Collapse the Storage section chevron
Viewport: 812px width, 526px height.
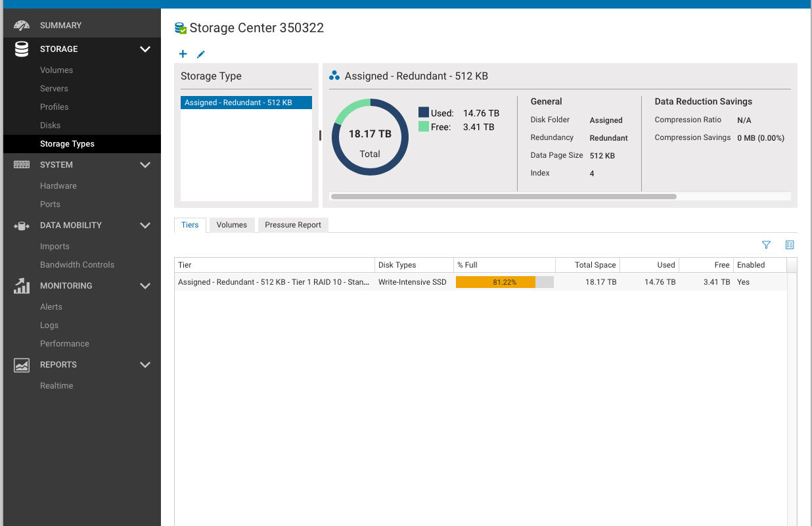pyautogui.click(x=145, y=49)
